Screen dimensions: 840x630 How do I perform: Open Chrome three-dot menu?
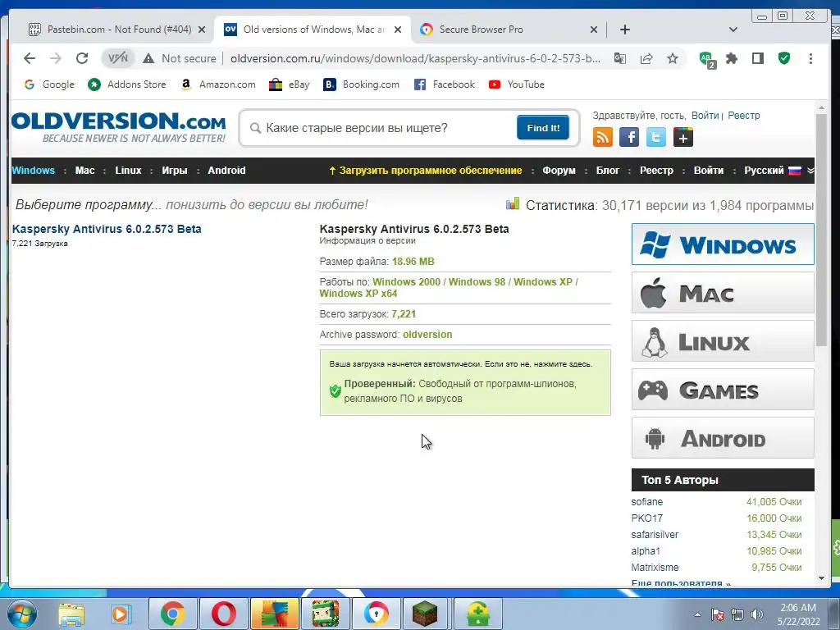(x=810, y=58)
